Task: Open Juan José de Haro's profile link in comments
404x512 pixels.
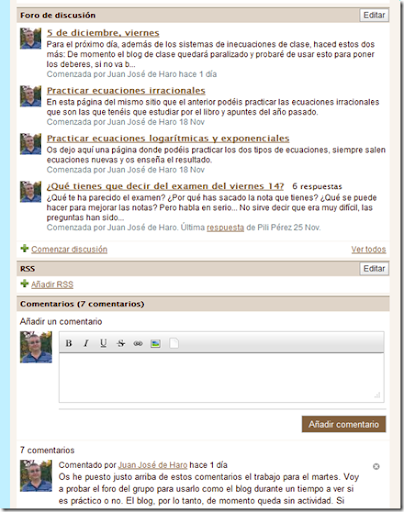Action: click(153, 465)
